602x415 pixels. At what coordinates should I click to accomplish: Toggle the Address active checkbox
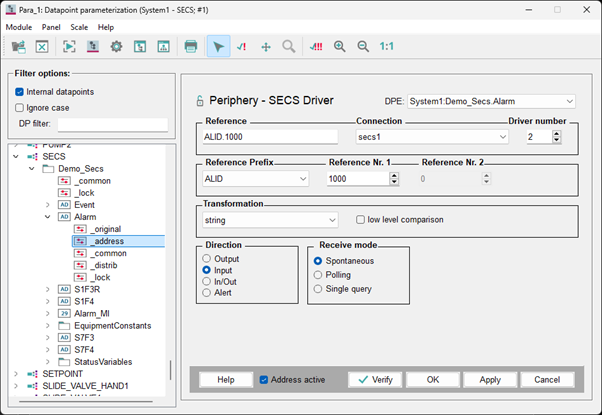pyautogui.click(x=264, y=380)
